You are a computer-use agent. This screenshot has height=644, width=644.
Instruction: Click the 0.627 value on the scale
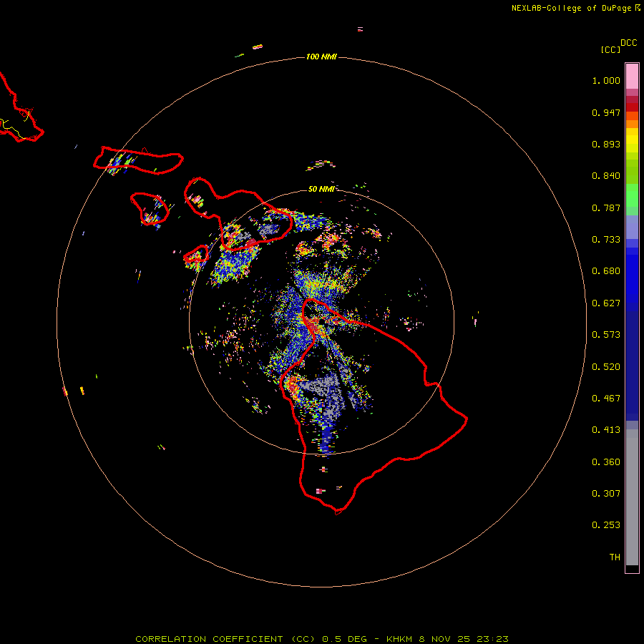(x=606, y=303)
